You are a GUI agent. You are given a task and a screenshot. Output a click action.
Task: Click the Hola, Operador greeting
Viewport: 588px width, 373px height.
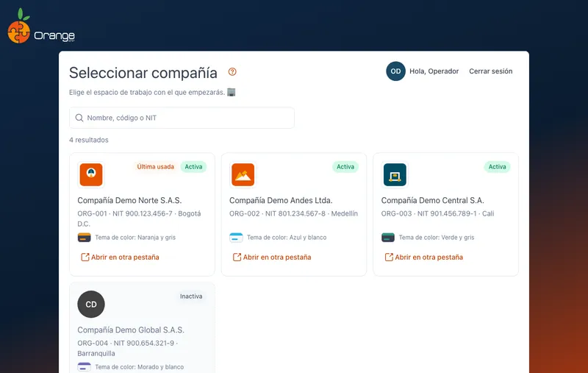click(x=434, y=71)
